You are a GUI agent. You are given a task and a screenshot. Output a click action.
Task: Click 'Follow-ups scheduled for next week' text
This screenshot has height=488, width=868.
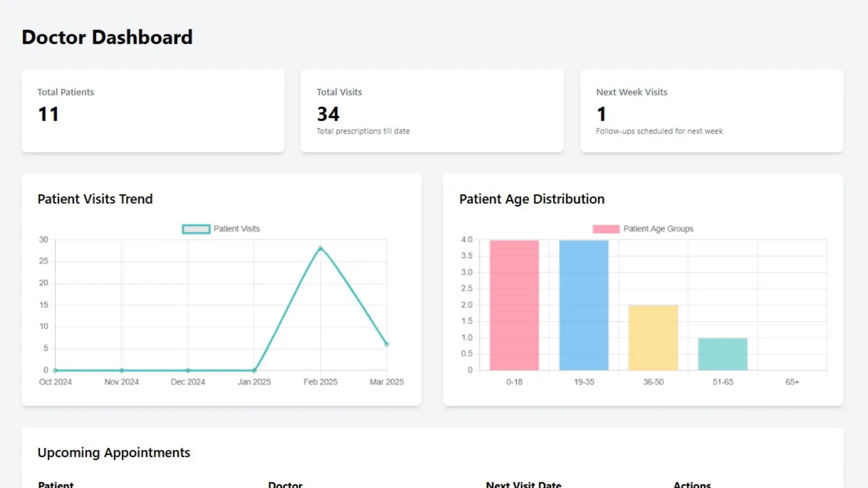pyautogui.click(x=659, y=131)
